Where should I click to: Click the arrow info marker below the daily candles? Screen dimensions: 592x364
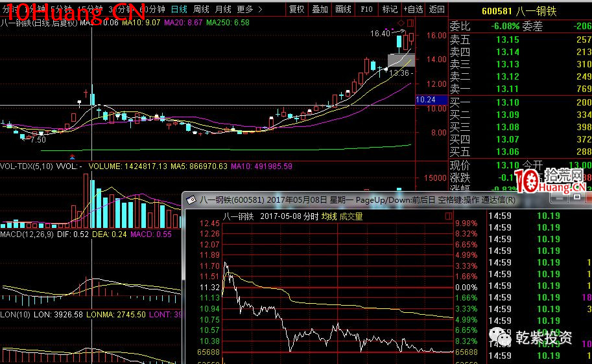[x=72, y=157]
